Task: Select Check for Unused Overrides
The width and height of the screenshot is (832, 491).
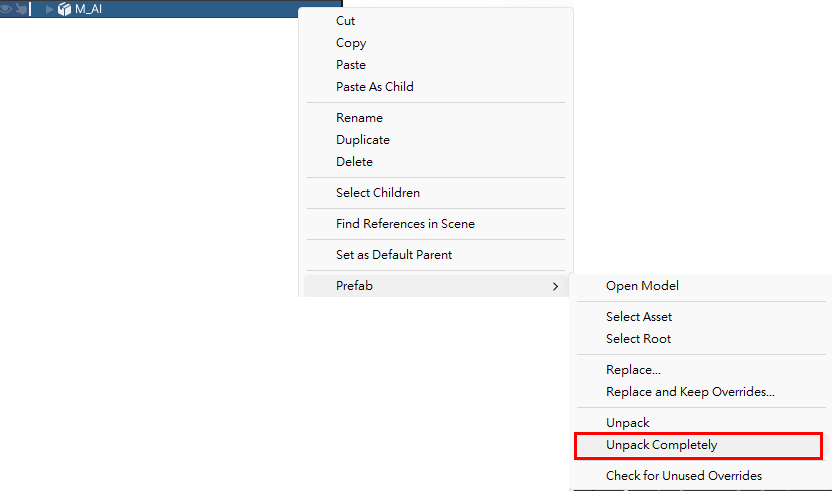Action: coord(684,476)
